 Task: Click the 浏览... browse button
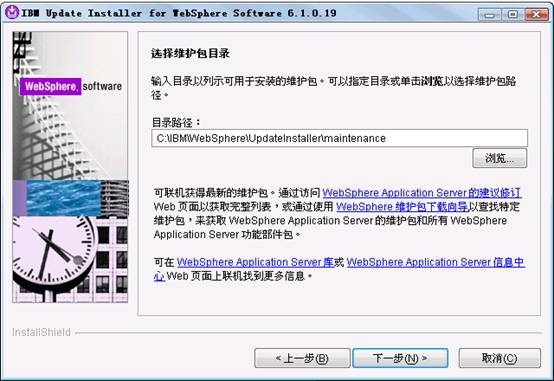pos(500,158)
